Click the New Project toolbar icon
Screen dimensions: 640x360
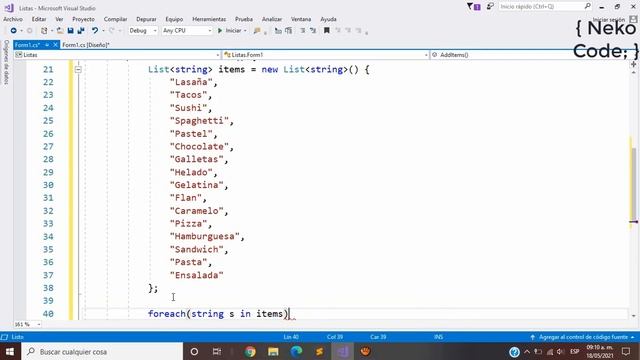click(44, 31)
